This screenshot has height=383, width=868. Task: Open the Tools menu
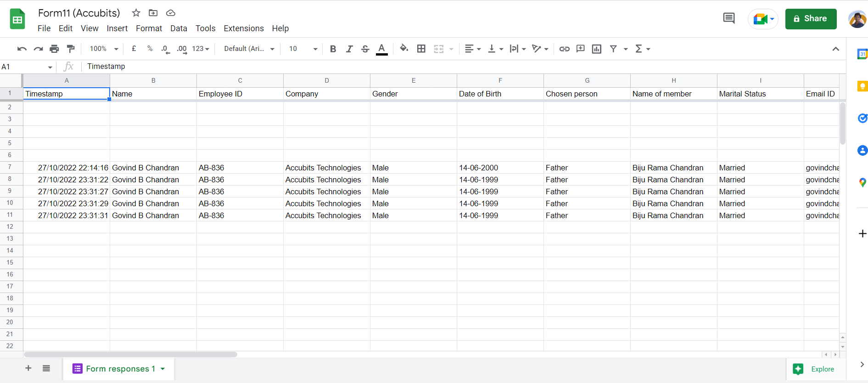click(205, 28)
